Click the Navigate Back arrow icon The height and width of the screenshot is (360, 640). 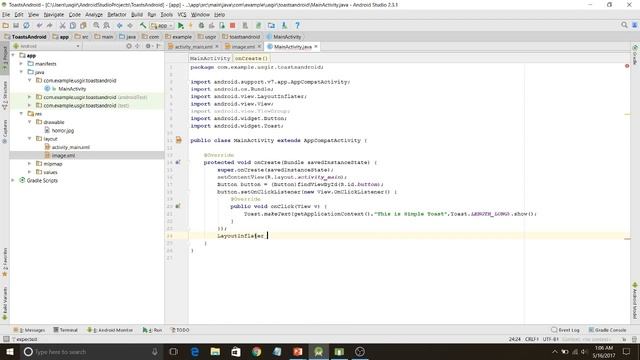tap(120, 25)
